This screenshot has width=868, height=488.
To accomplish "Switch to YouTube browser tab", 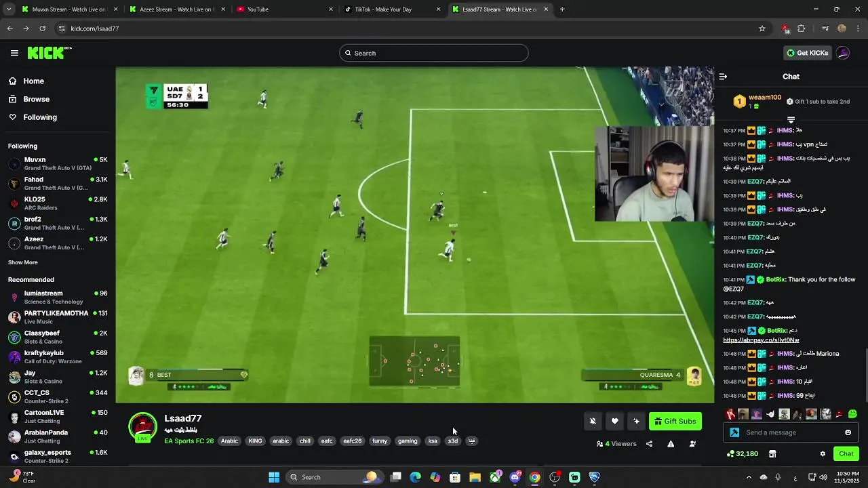I will tap(285, 9).
